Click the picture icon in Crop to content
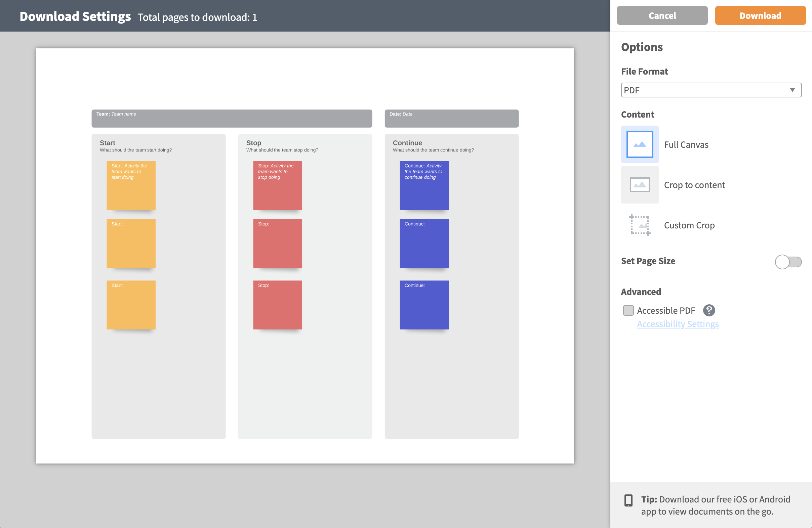The height and width of the screenshot is (528, 812). (x=640, y=185)
